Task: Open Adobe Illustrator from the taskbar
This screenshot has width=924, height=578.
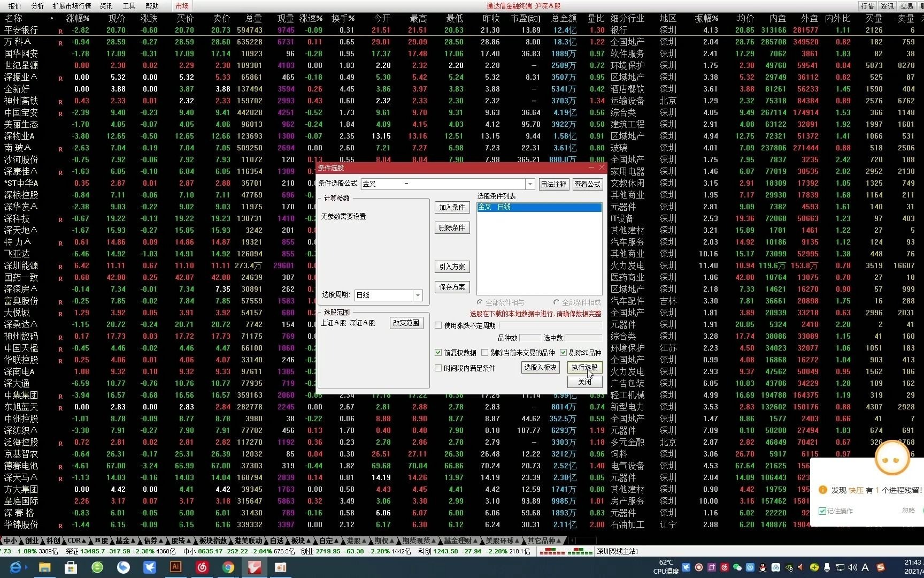Action: [175, 567]
